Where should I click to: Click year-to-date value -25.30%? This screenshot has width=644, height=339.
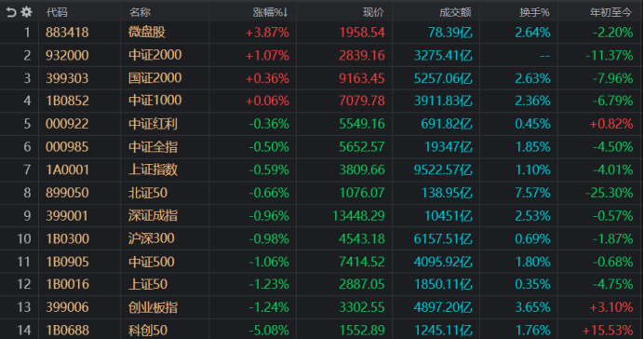click(x=610, y=193)
